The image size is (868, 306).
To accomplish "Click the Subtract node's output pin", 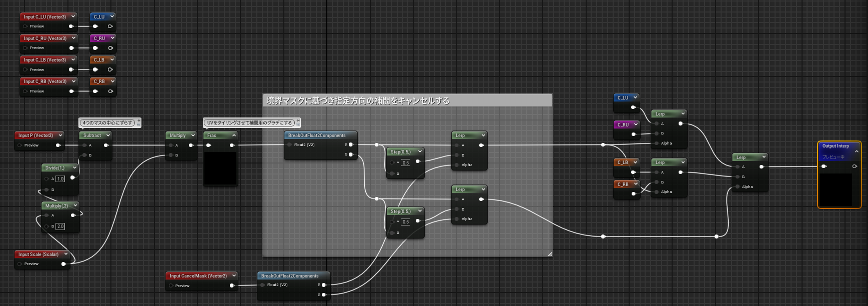I will coord(105,145).
